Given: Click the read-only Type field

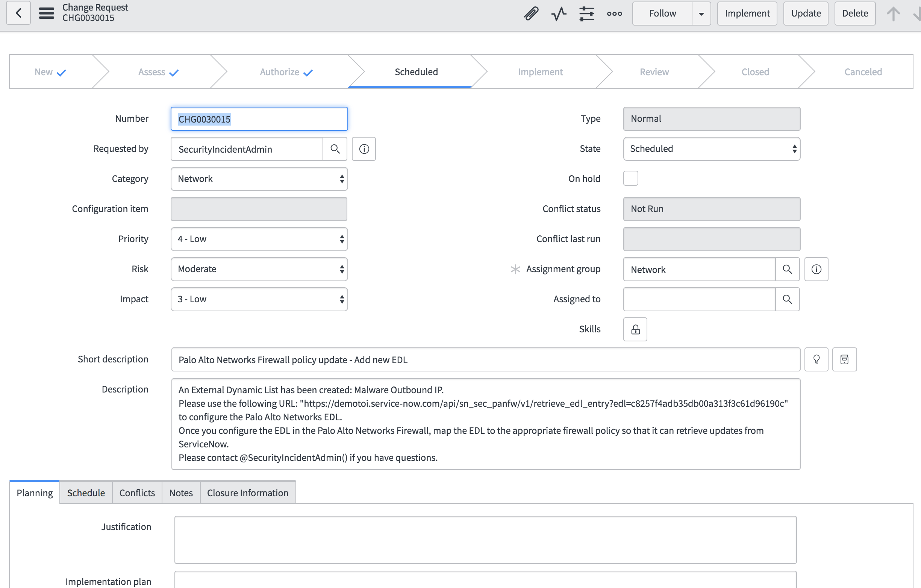Looking at the screenshot, I should (x=711, y=118).
